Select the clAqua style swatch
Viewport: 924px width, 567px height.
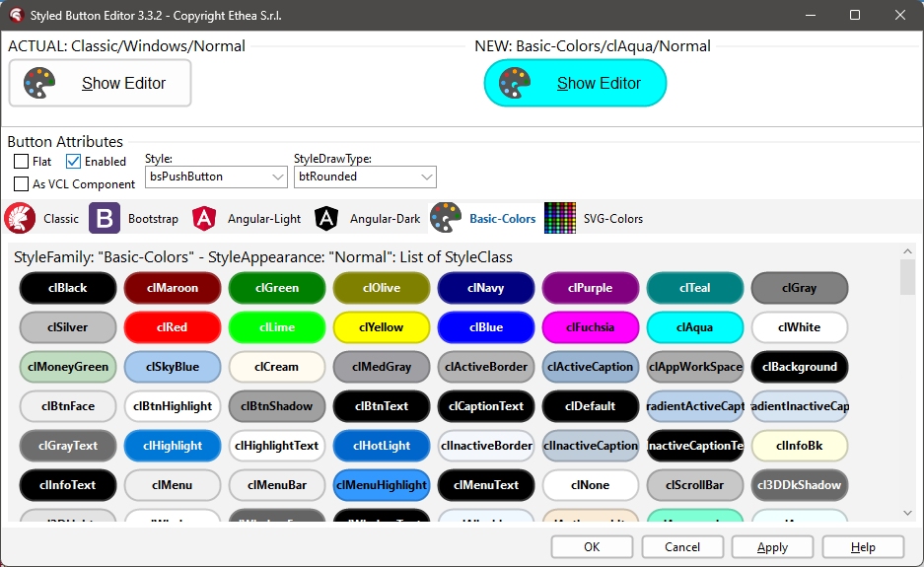695,327
